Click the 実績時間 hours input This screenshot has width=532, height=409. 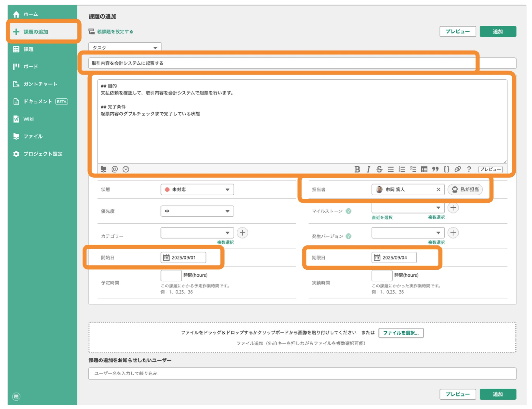click(x=382, y=276)
